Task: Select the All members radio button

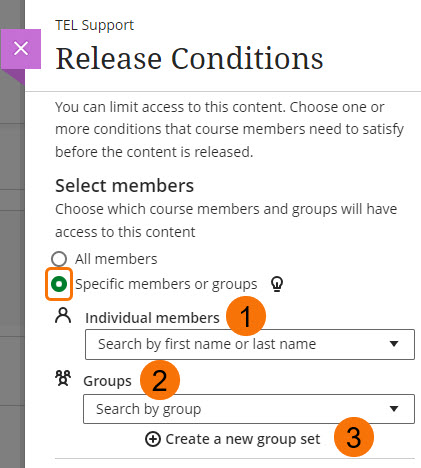Action: 59,259
